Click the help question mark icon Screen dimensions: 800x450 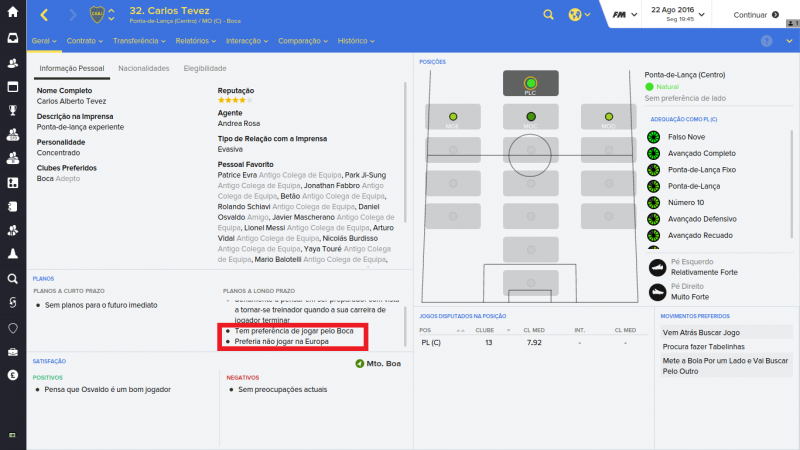766,41
